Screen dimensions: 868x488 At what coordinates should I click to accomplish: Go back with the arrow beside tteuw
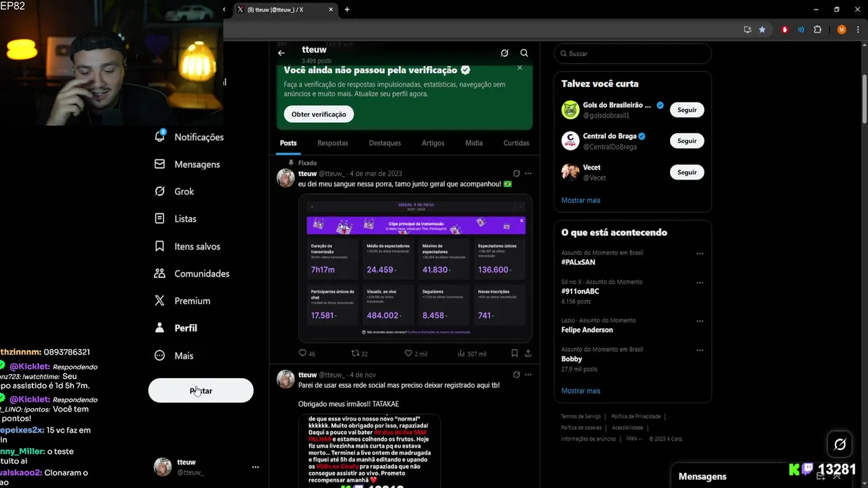[x=281, y=53]
